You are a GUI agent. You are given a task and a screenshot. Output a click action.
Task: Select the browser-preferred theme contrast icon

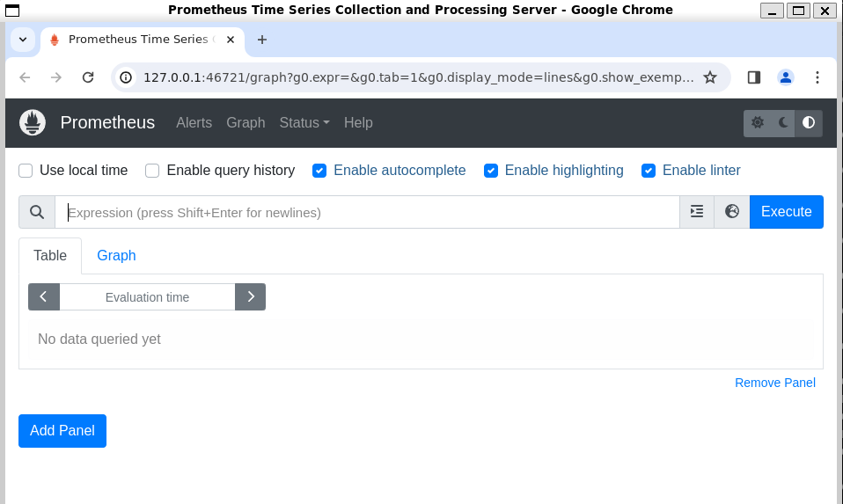809,123
